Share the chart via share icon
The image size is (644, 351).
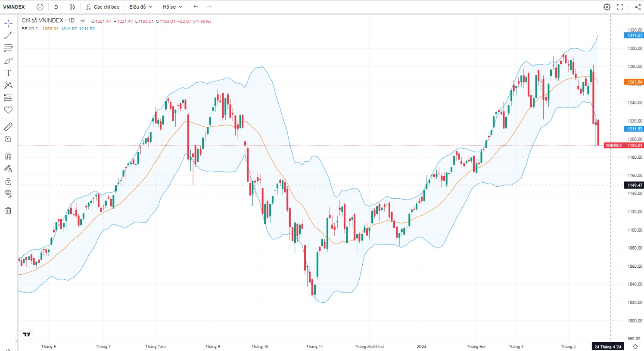point(638,7)
